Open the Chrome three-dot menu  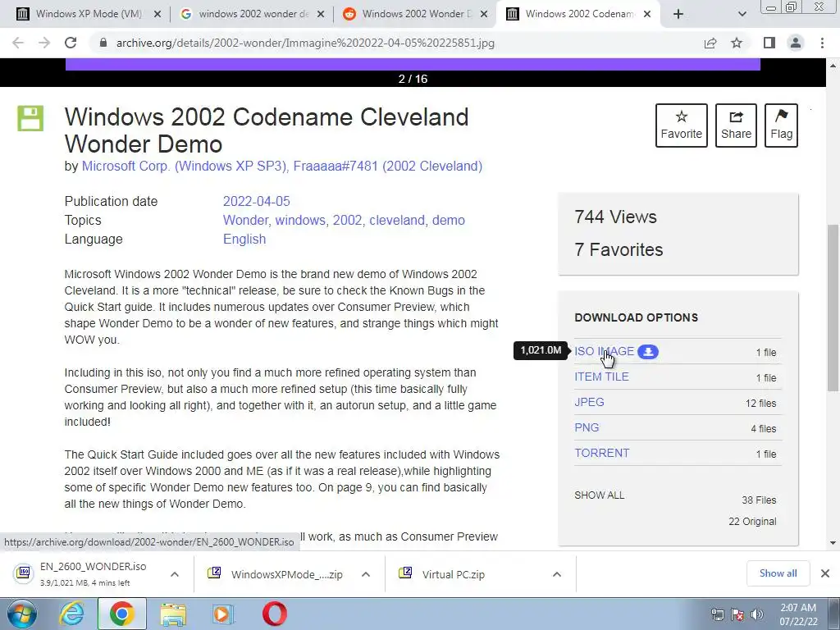point(822,43)
